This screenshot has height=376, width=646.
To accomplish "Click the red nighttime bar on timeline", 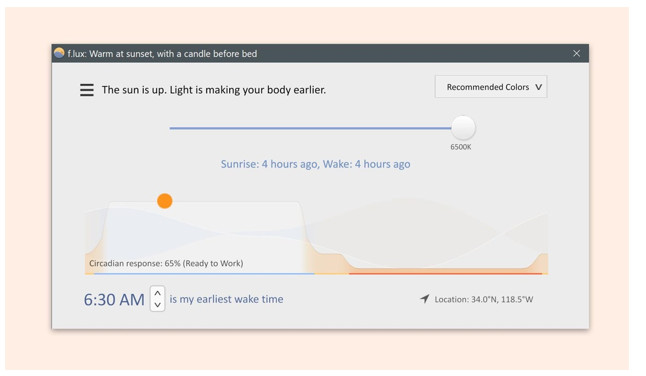I will click(445, 273).
